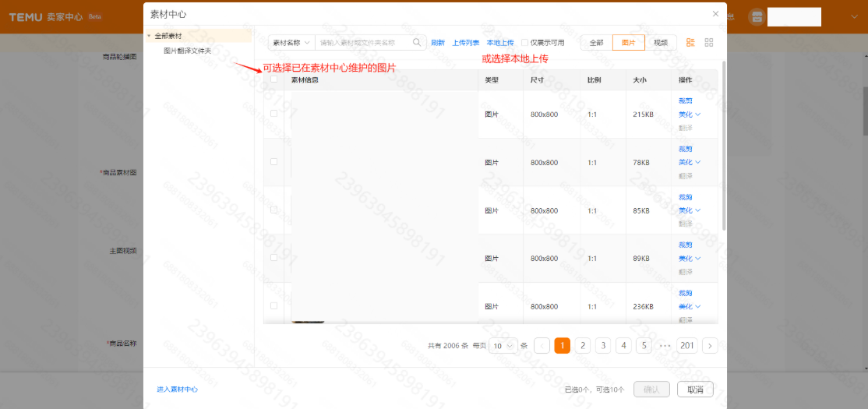Click the pagination ellipsis jump button
The image size is (868, 409).
pyautogui.click(x=665, y=345)
